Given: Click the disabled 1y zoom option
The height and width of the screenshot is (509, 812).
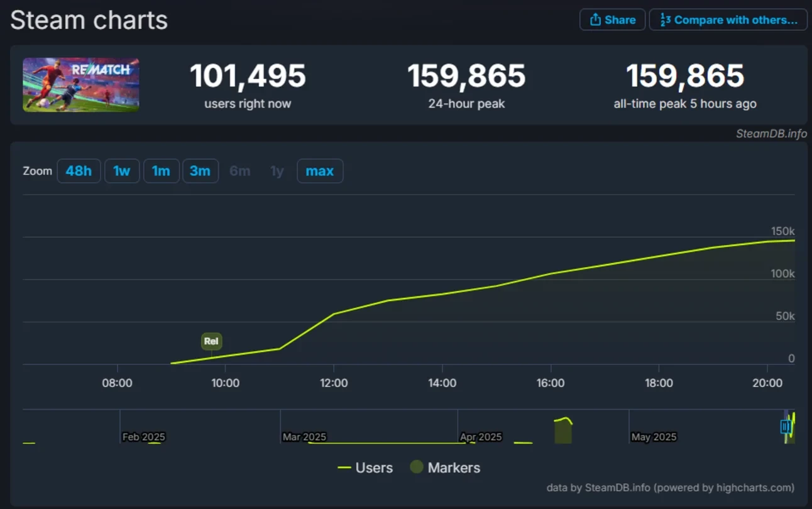Looking at the screenshot, I should coord(277,171).
